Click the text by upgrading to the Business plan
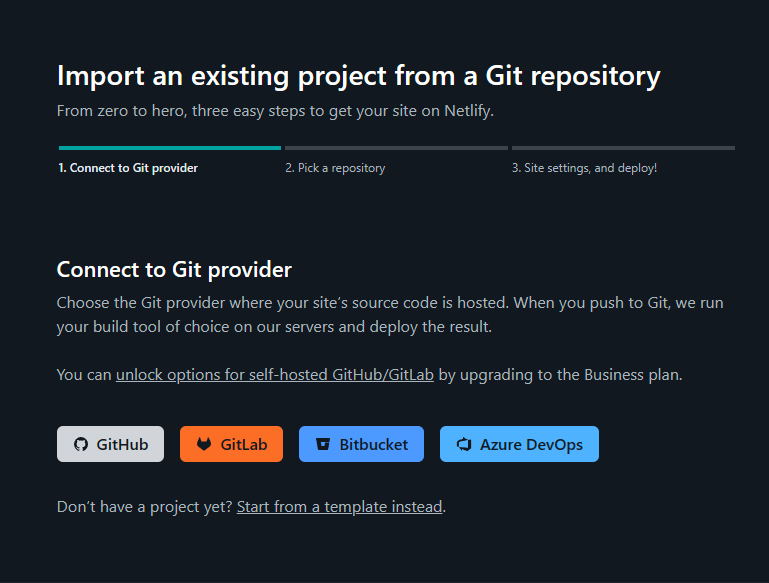The width and height of the screenshot is (769, 583). [x=560, y=375]
